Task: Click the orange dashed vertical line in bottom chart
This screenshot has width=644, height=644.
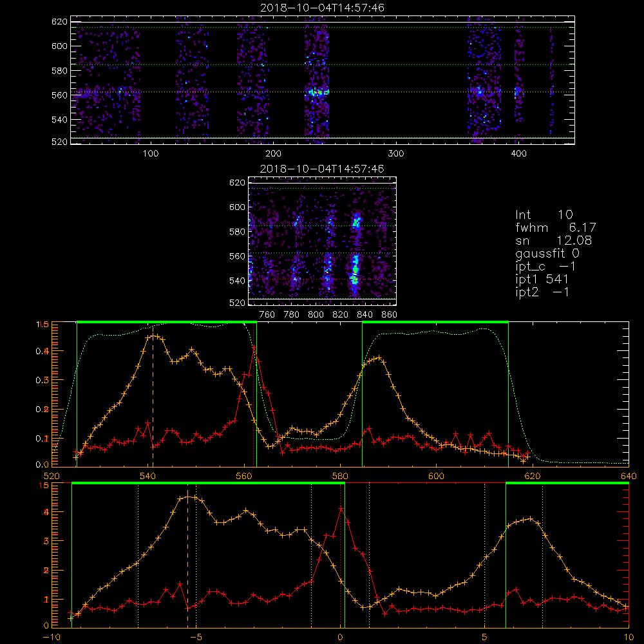Action: (x=187, y=559)
